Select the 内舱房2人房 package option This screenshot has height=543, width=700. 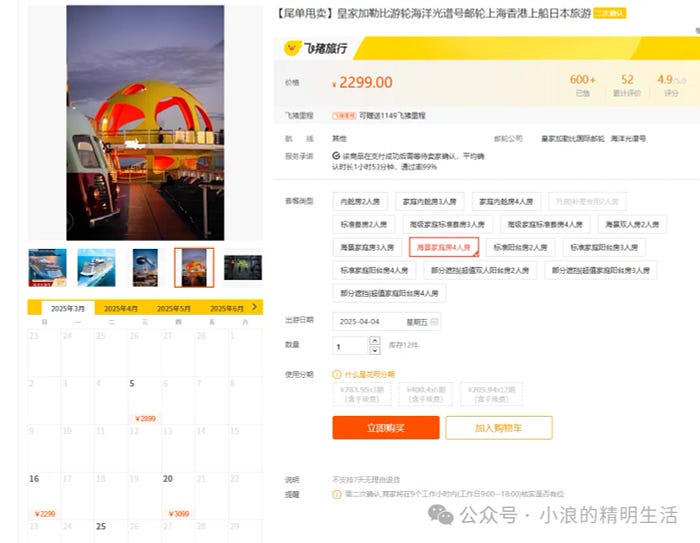click(360, 201)
